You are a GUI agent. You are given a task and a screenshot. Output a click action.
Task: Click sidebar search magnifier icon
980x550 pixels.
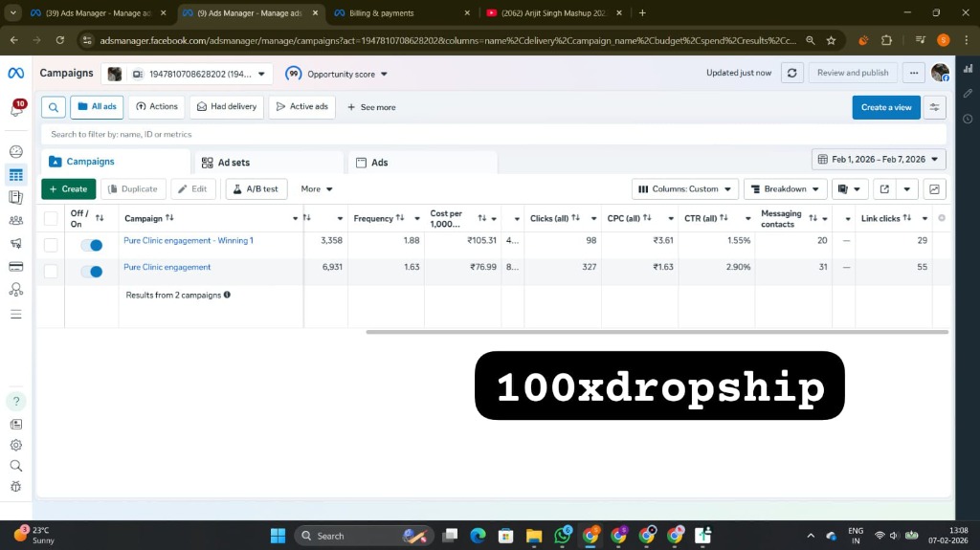click(x=16, y=466)
